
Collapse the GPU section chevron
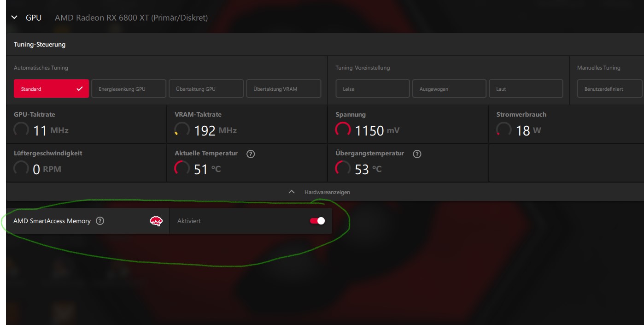[x=14, y=18]
